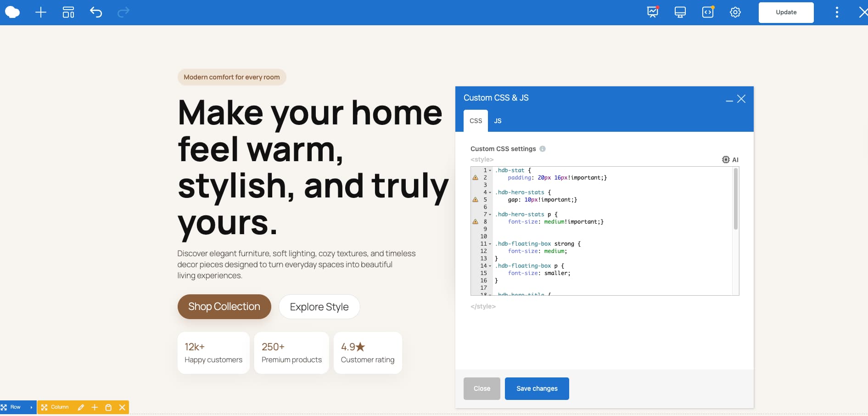This screenshot has height=416, width=868.
Task: Switch to responsive preview mode
Action: 679,12
